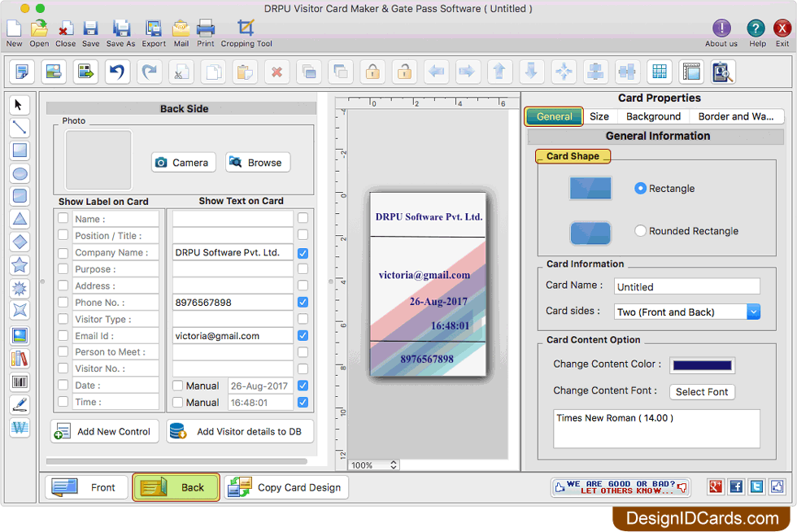This screenshot has height=532, width=797.
Task: Click the Email Id text field
Action: click(x=233, y=336)
